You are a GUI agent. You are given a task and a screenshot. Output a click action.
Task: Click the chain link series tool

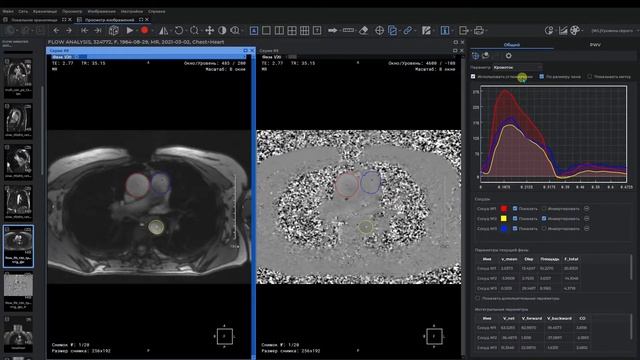coord(407,31)
